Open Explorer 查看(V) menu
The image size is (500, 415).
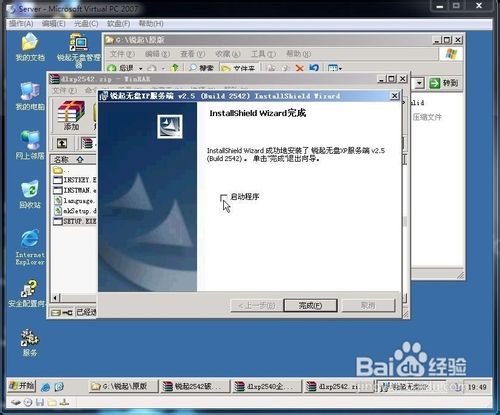tap(193, 54)
